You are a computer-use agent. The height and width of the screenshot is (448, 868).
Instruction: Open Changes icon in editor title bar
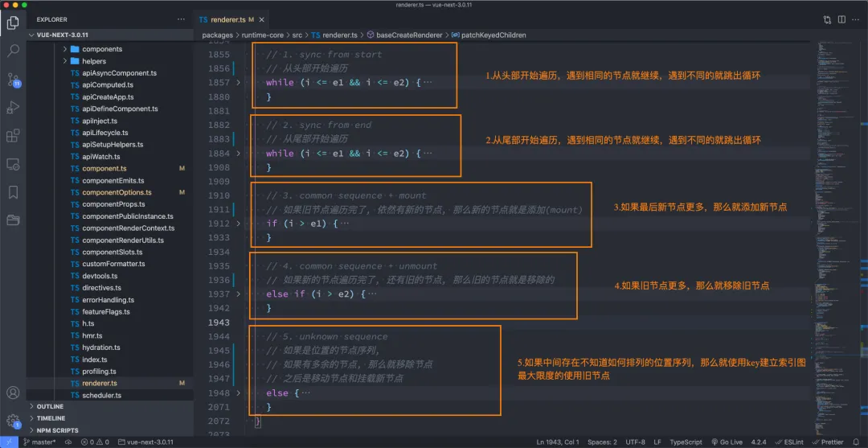[827, 19]
